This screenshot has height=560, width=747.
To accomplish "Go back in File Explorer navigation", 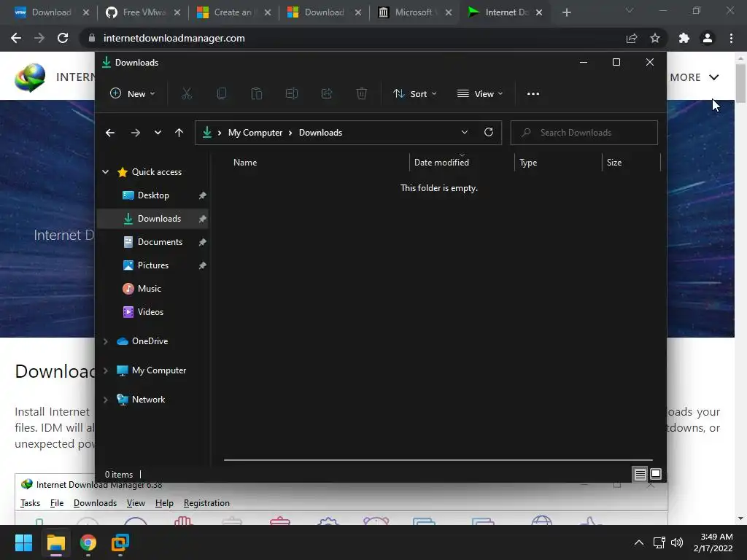I will click(110, 133).
